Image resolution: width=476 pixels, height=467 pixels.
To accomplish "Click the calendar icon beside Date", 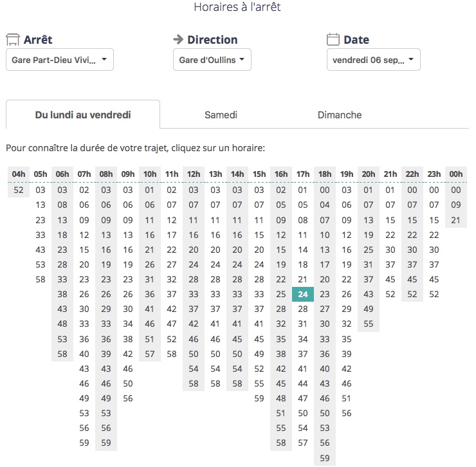I will [333, 40].
